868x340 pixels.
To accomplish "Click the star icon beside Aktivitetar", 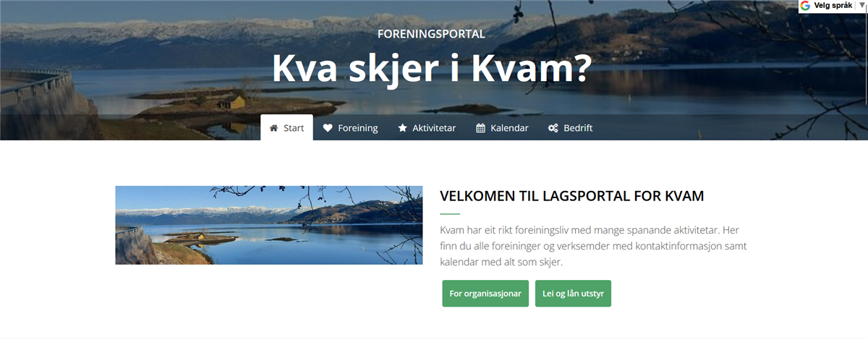I will 403,128.
